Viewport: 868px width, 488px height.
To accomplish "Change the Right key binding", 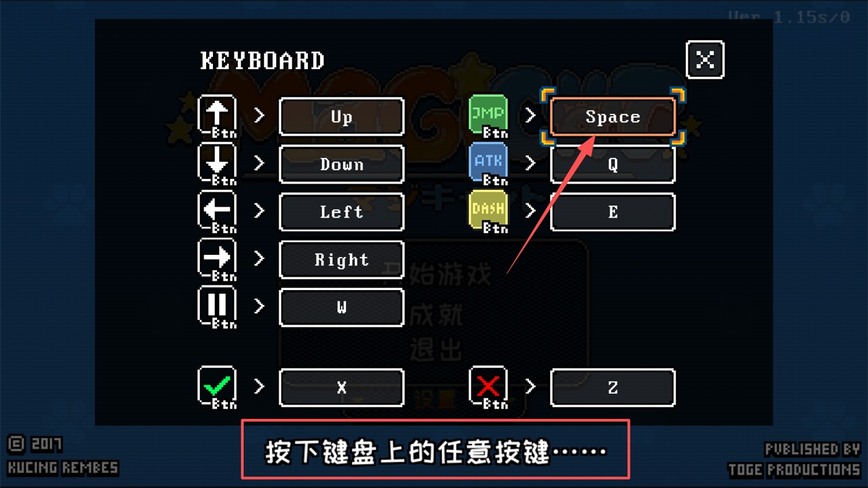I will (342, 260).
